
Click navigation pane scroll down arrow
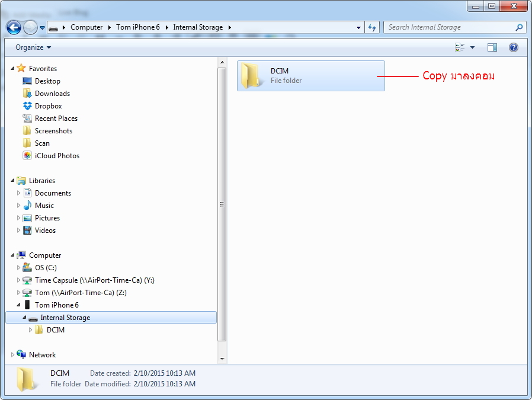pyautogui.click(x=222, y=359)
